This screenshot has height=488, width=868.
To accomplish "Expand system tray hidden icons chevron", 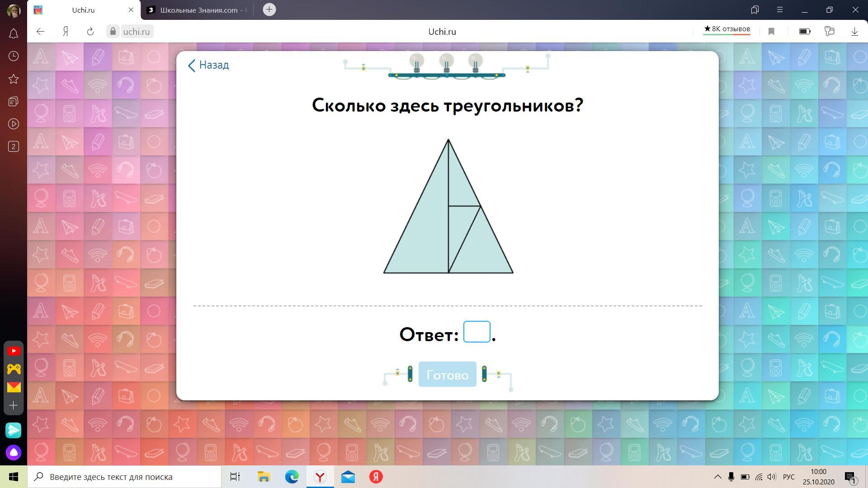I will point(717,477).
